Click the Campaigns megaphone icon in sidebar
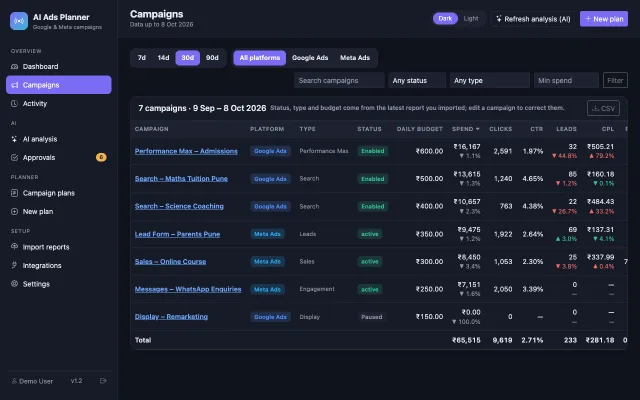The width and height of the screenshot is (640, 400). click(x=15, y=85)
